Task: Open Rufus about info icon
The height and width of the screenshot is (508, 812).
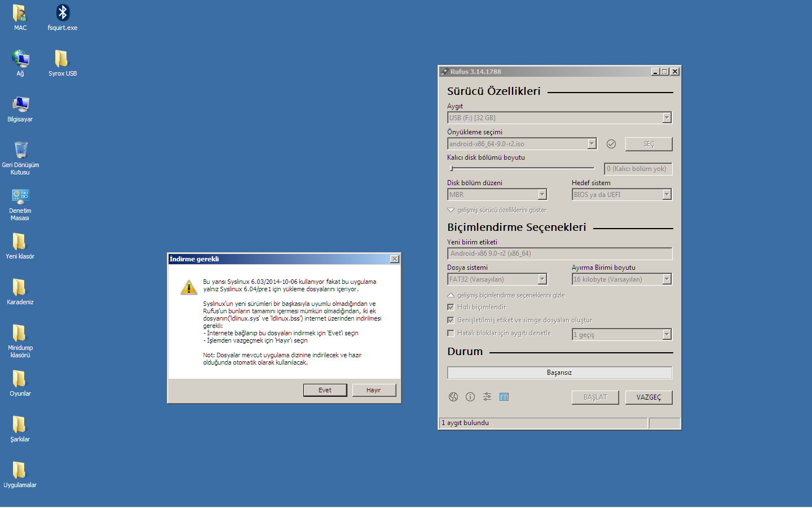Action: [470, 397]
